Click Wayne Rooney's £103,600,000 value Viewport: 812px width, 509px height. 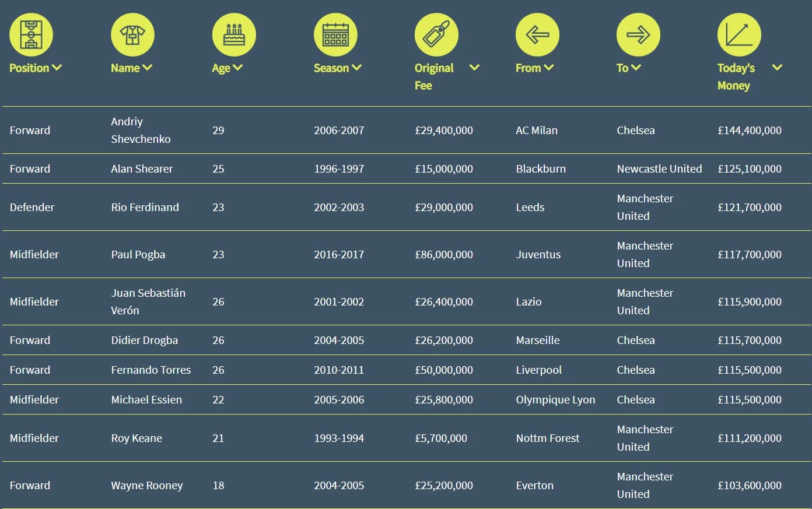point(750,486)
